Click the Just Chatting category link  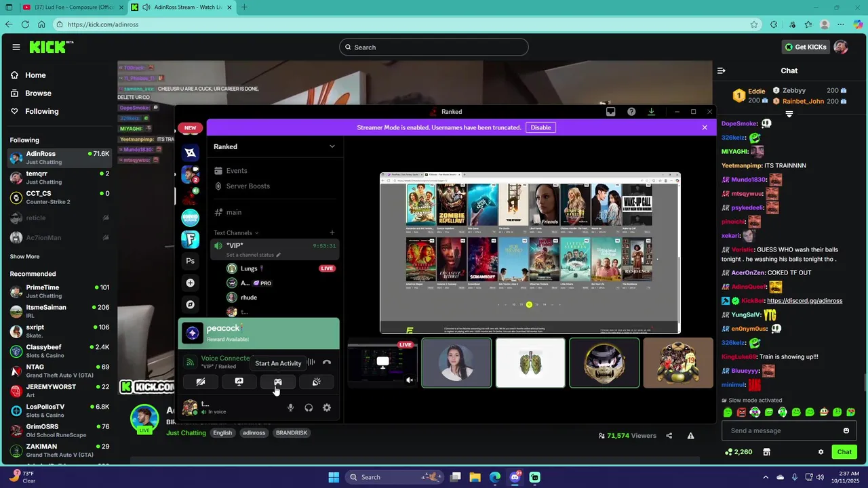[x=186, y=433]
